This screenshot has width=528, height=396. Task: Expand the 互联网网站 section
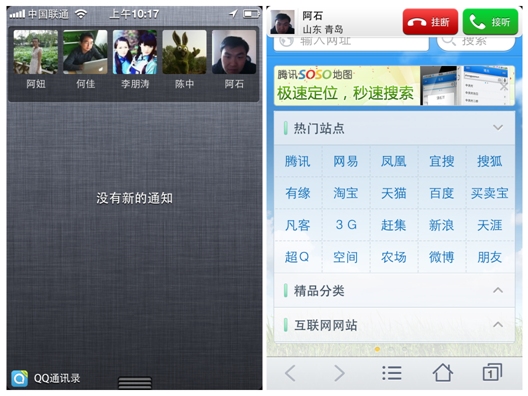[498, 325]
